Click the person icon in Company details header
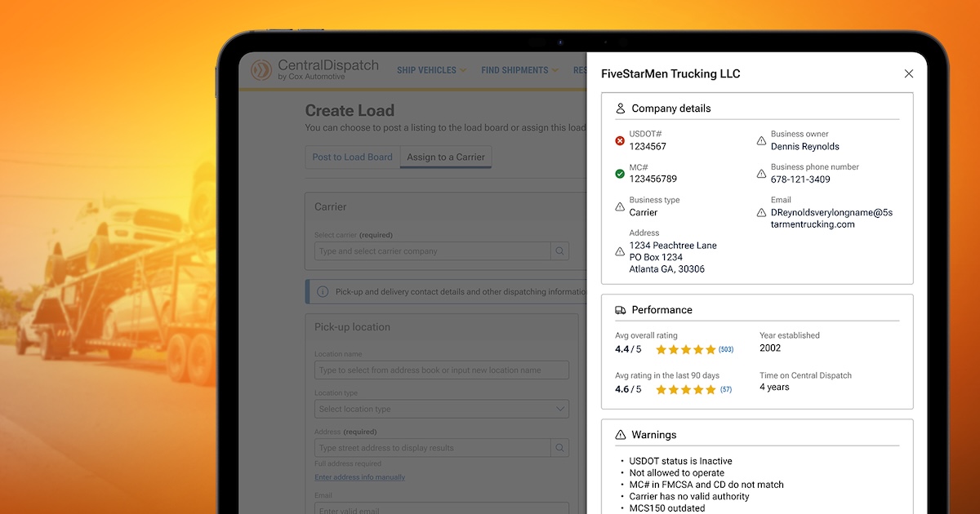This screenshot has width=980, height=514. click(x=621, y=108)
